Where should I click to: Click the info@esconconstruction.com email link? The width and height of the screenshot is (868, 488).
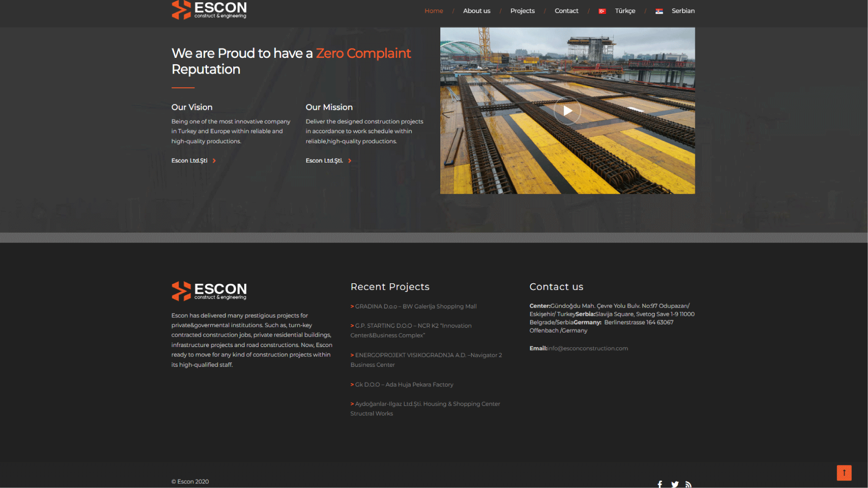(x=588, y=348)
